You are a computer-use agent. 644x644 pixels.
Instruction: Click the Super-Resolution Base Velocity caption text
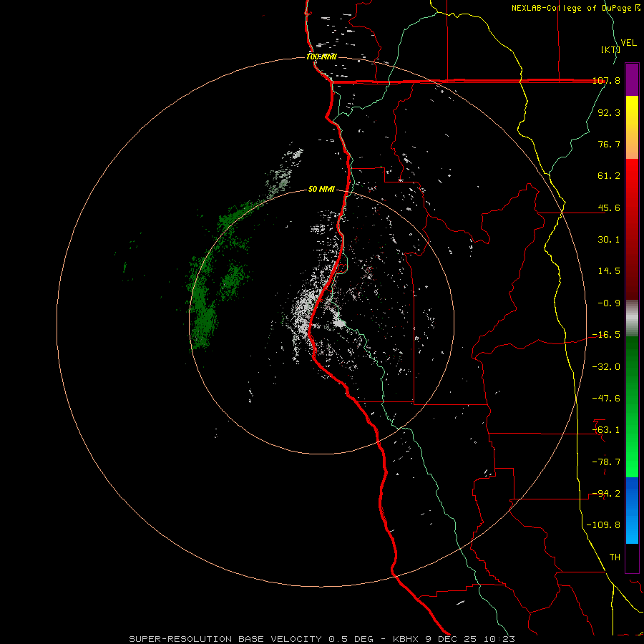pyautogui.click(x=321, y=639)
